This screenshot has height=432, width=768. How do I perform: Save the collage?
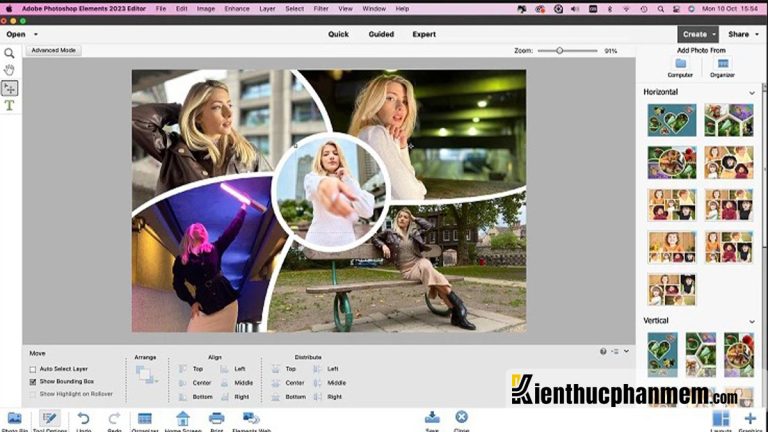tap(432, 418)
